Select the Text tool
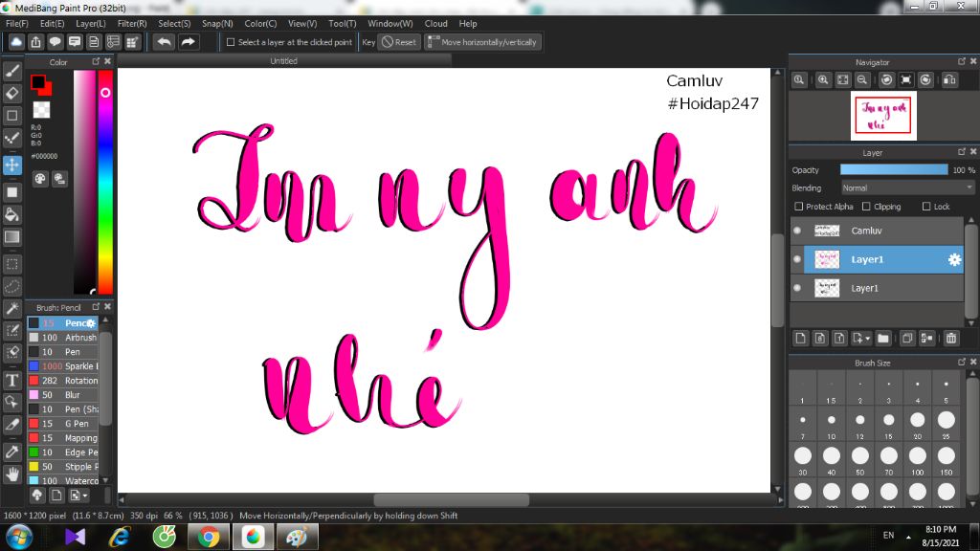 (x=11, y=380)
